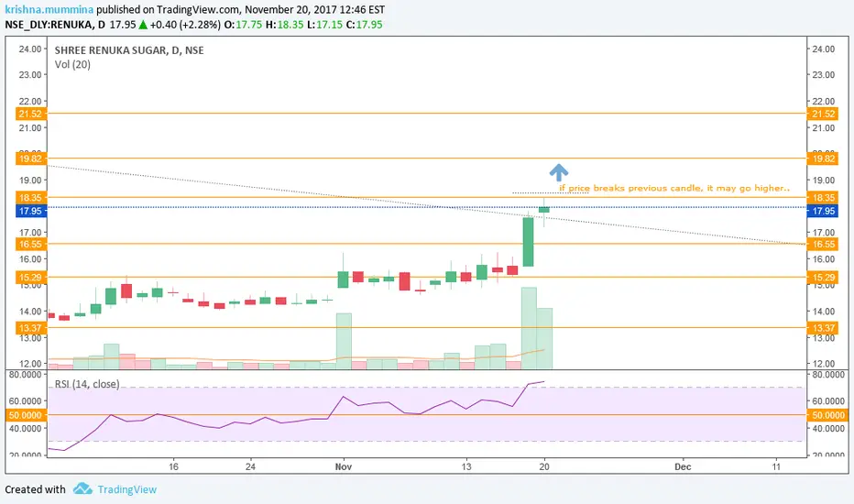Viewport: 854px width, 504px height.
Task: Select the right 18.35 price label
Action: pyautogui.click(x=822, y=198)
